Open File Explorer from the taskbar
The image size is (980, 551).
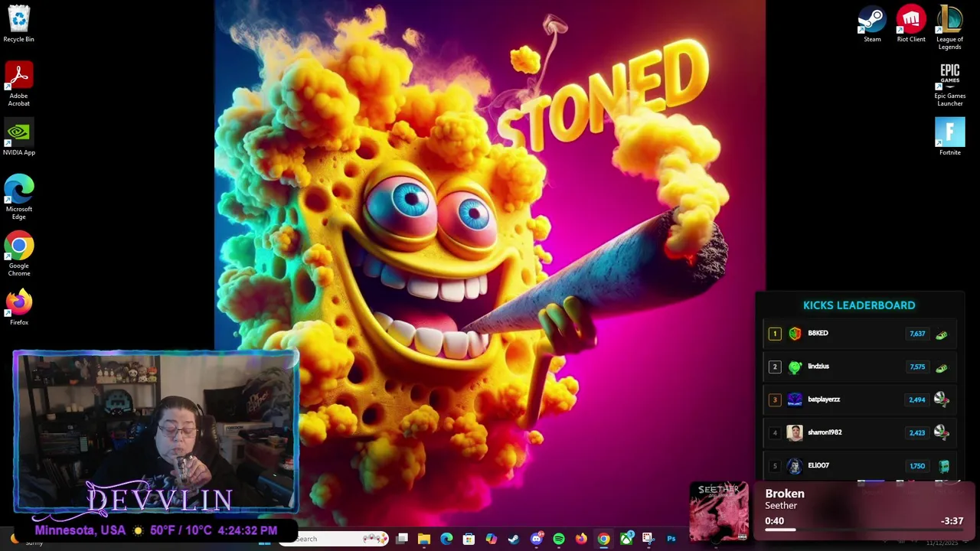(424, 539)
